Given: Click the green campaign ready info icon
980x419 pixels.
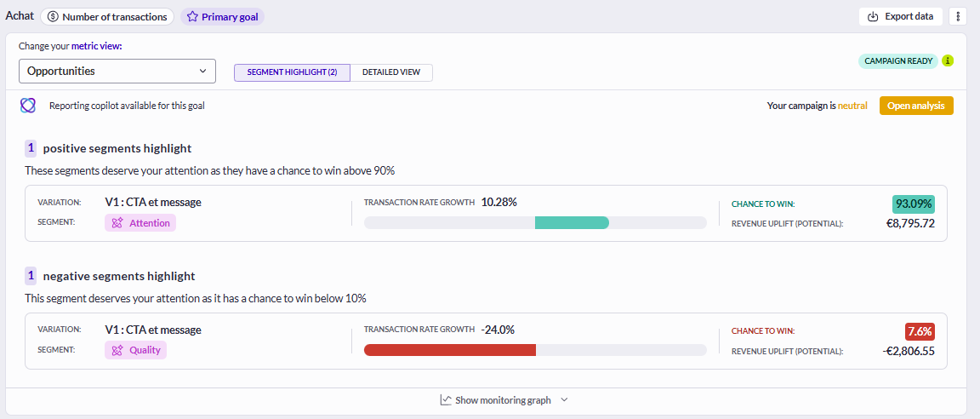Looking at the screenshot, I should pos(948,60).
